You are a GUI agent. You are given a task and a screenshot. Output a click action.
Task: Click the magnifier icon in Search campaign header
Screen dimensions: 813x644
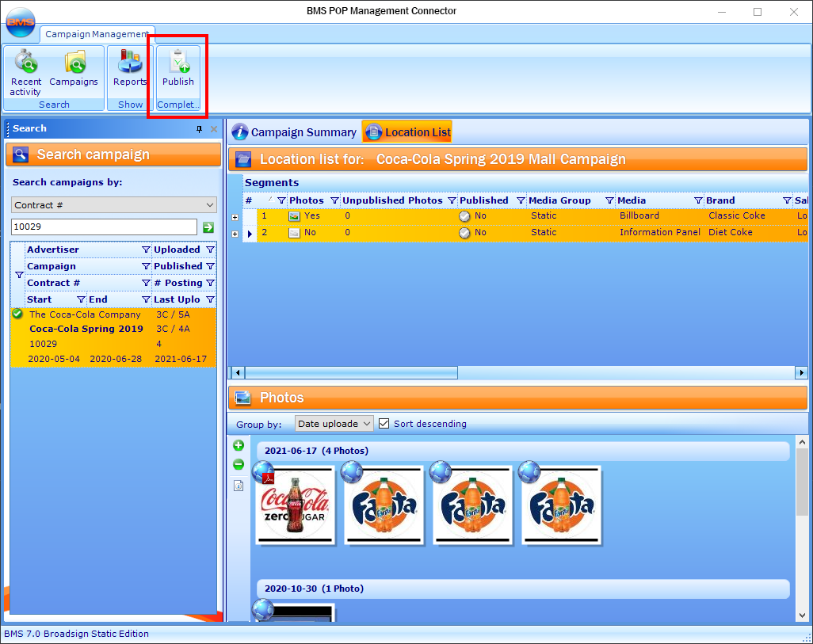[21, 154]
